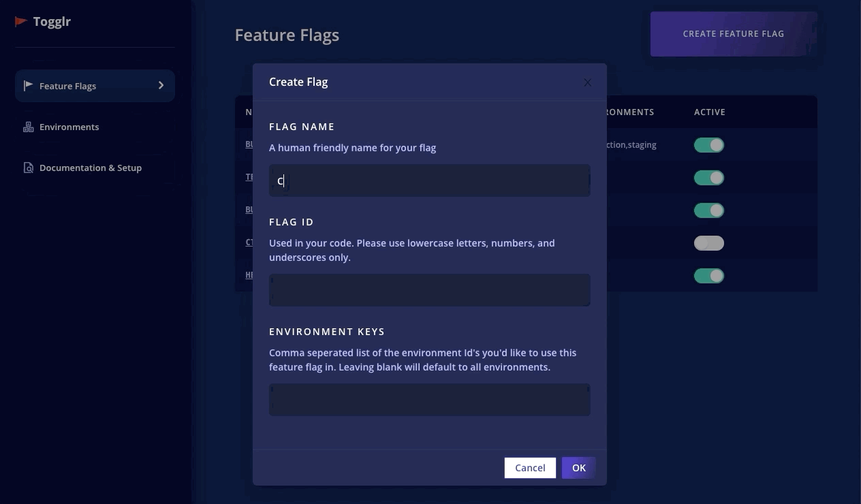The height and width of the screenshot is (504, 861).
Task: Focus the Flag Name input field
Action: pos(430,180)
